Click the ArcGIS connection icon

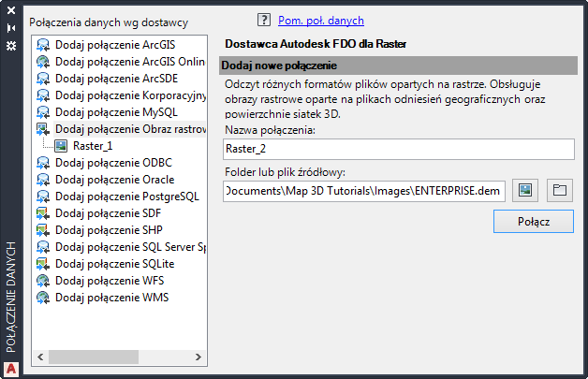point(43,44)
